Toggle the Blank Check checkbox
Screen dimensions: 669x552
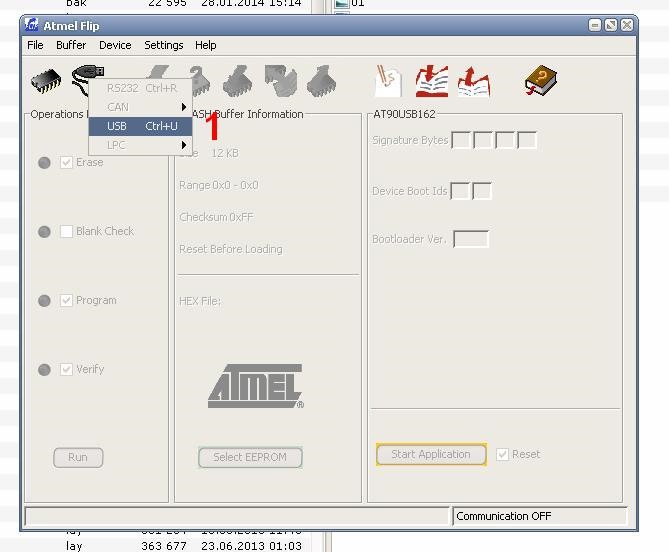click(x=66, y=231)
